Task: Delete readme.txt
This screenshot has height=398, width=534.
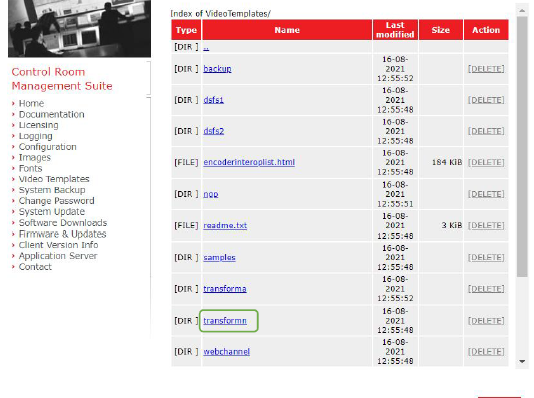Action: (486, 225)
